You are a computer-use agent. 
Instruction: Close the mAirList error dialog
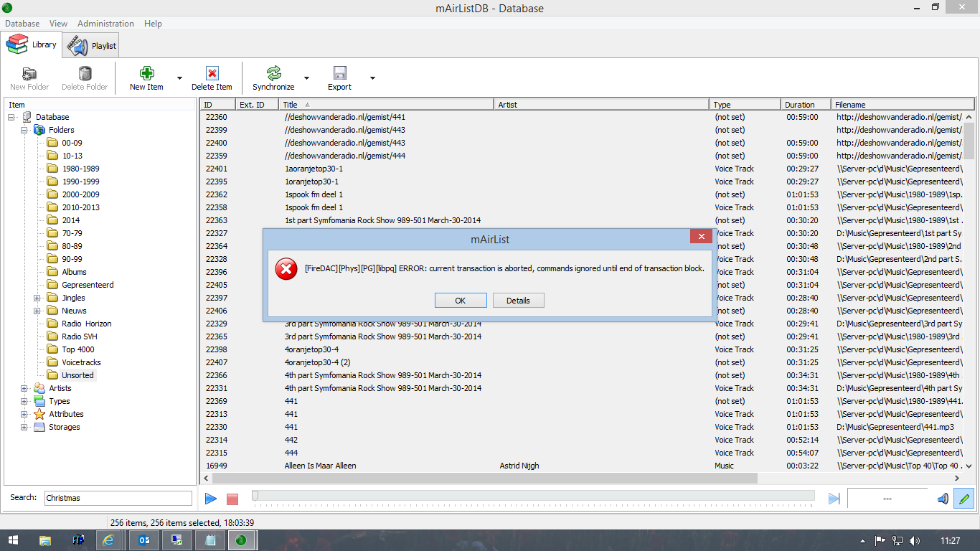pyautogui.click(x=701, y=236)
